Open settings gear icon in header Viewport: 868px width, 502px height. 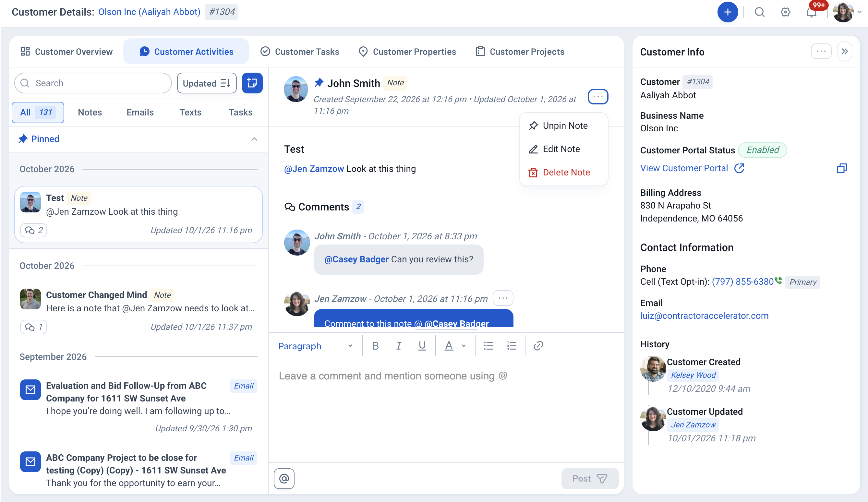[x=785, y=12]
